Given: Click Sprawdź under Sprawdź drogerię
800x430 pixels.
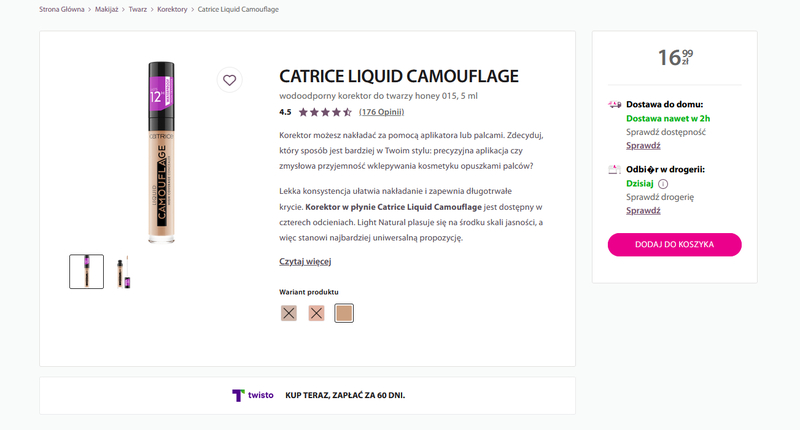Looking at the screenshot, I should [643, 210].
